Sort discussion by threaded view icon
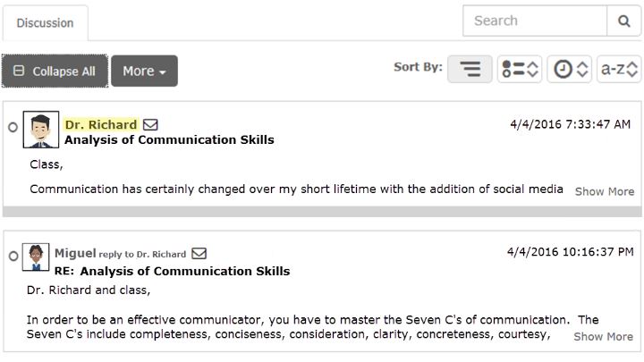The image size is (644, 362). [470, 69]
